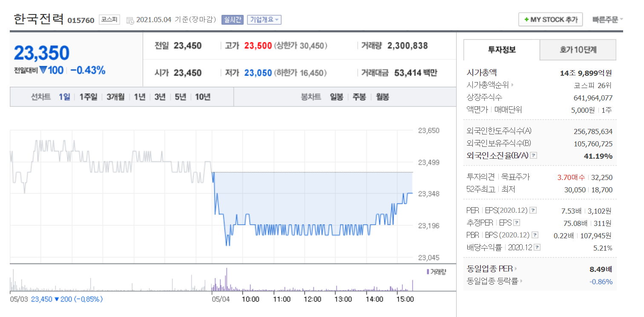Switch to the 투자정보 tab
The height and width of the screenshot is (317, 644).
[x=502, y=50]
